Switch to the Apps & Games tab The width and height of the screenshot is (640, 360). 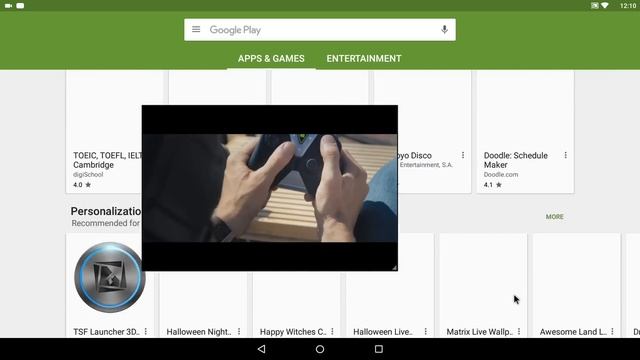coord(271,58)
